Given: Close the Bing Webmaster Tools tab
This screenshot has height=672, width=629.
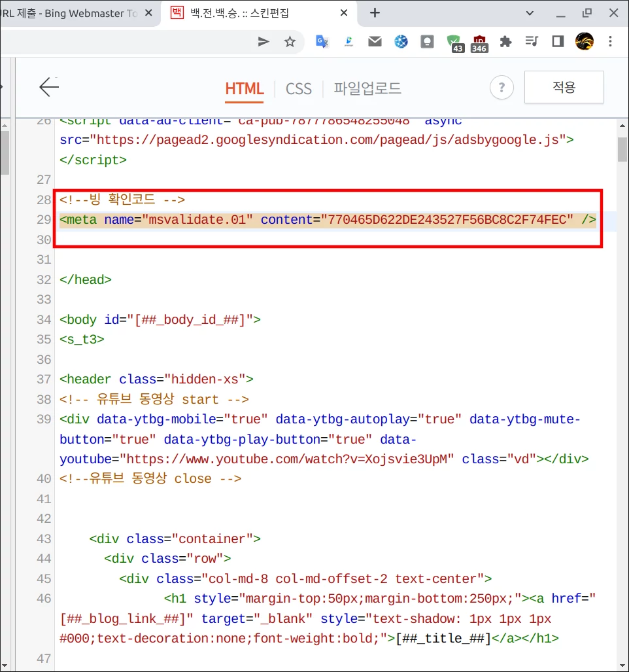Looking at the screenshot, I should tap(148, 13).
